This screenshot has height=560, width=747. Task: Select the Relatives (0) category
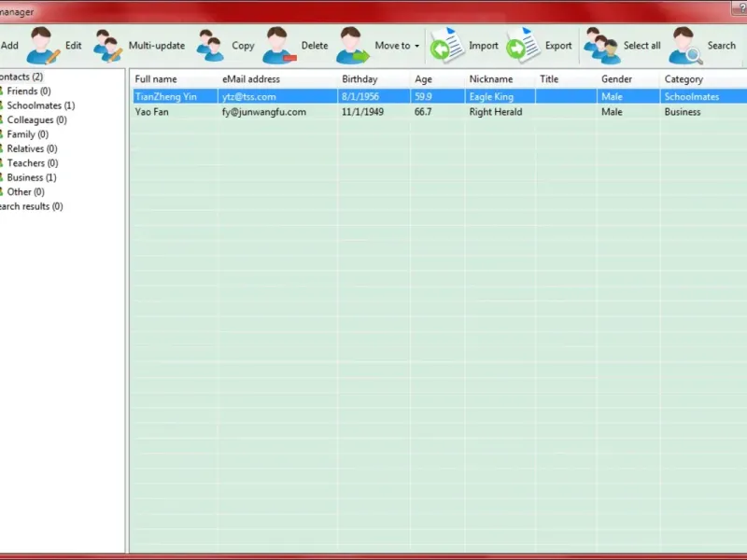tap(32, 148)
